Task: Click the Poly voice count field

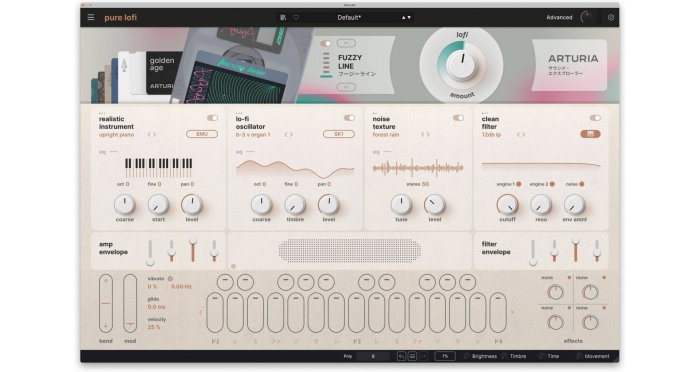Action: pyautogui.click(x=373, y=356)
